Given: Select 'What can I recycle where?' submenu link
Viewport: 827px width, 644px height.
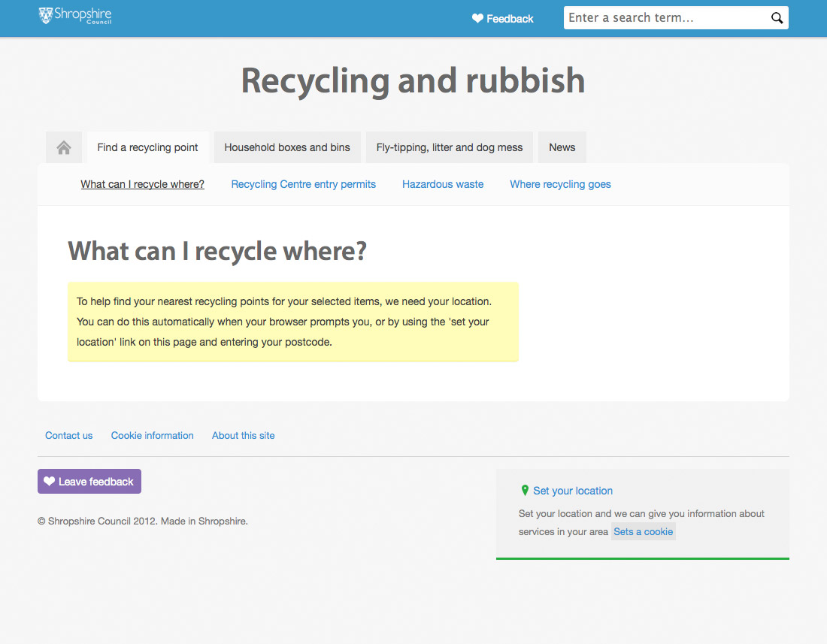Looking at the screenshot, I should 143,184.
